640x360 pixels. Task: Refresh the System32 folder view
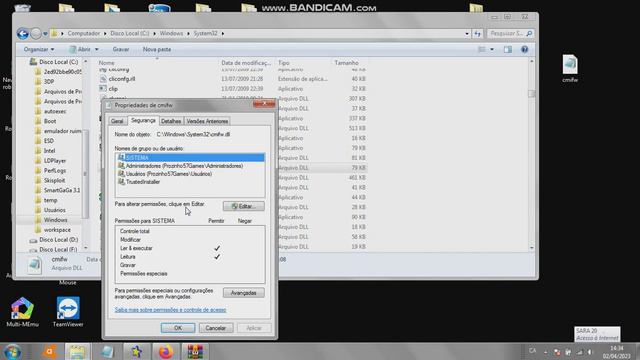coord(478,33)
